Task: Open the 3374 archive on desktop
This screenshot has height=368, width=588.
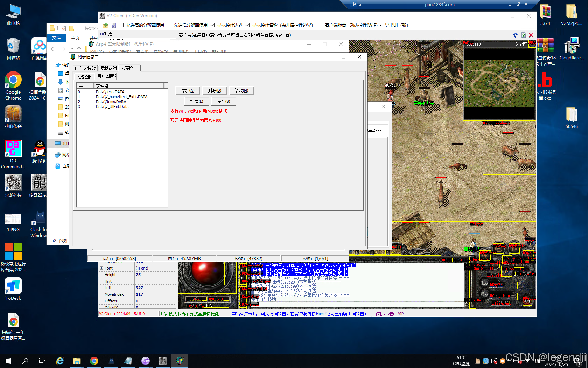Action: (x=545, y=15)
